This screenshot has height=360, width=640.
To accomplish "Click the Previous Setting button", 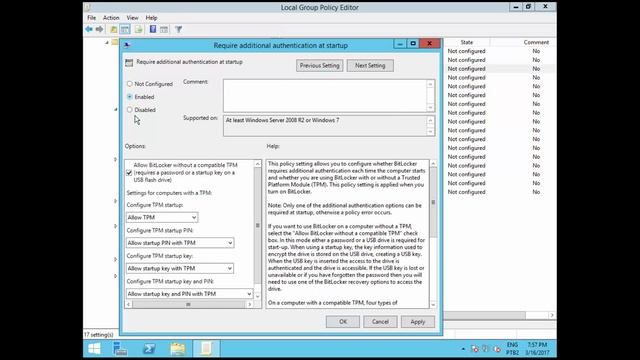I will point(320,66).
